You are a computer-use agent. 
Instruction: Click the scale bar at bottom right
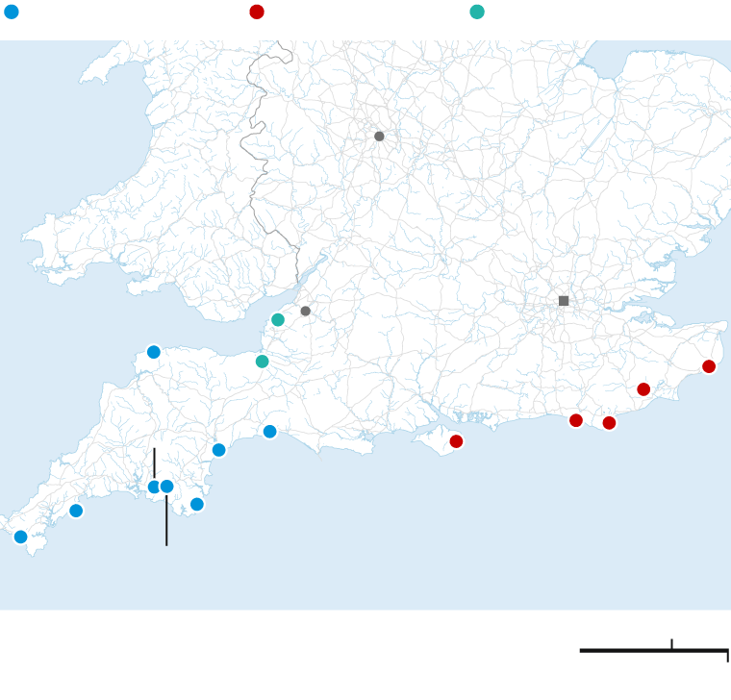click(653, 651)
